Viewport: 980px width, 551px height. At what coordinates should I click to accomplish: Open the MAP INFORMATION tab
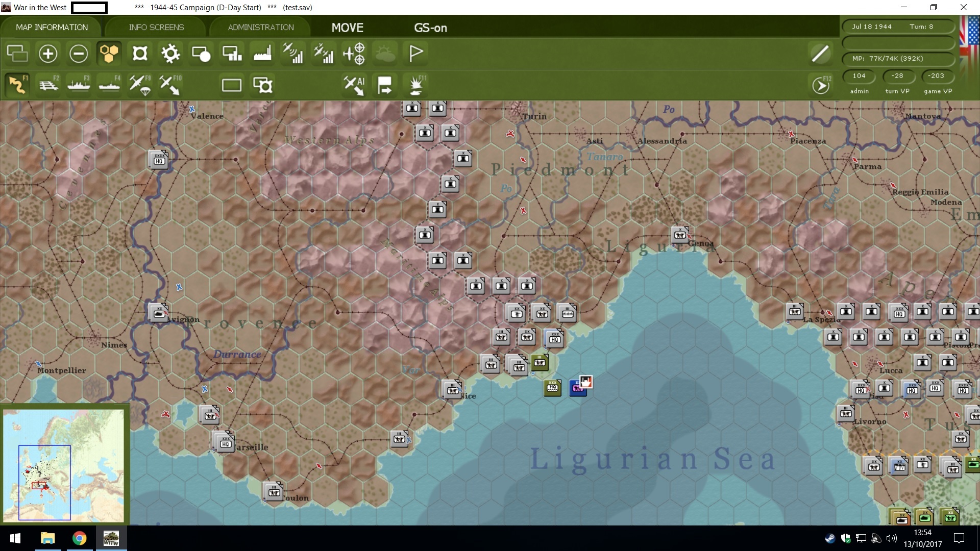pos(52,27)
